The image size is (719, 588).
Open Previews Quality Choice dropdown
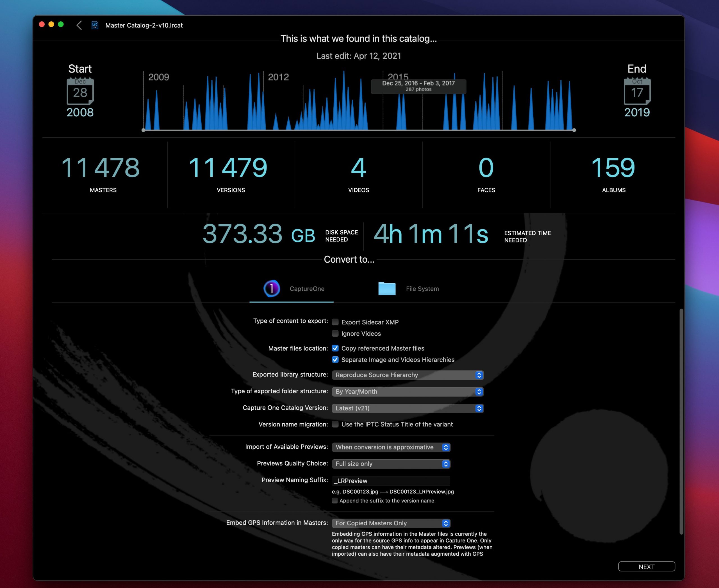pos(391,464)
